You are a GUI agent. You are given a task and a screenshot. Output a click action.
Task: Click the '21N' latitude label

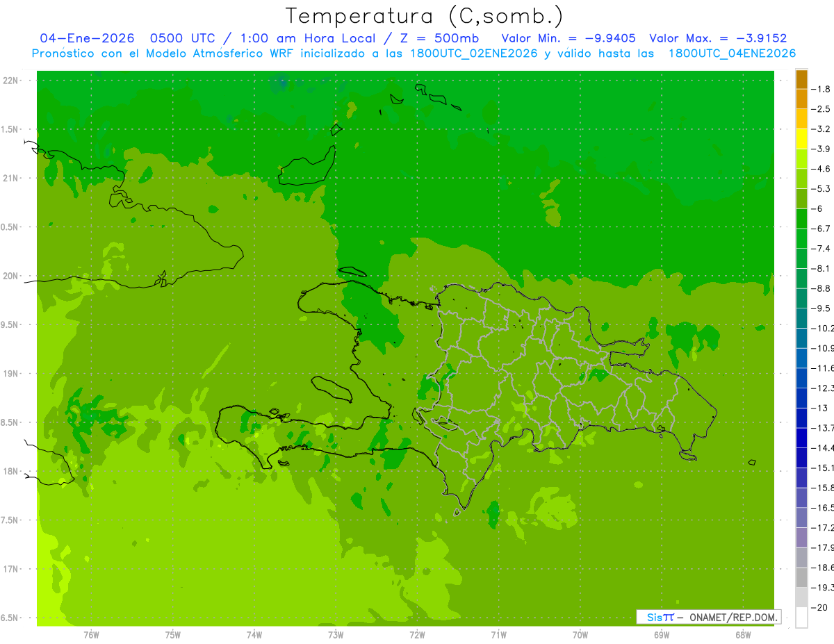point(10,179)
